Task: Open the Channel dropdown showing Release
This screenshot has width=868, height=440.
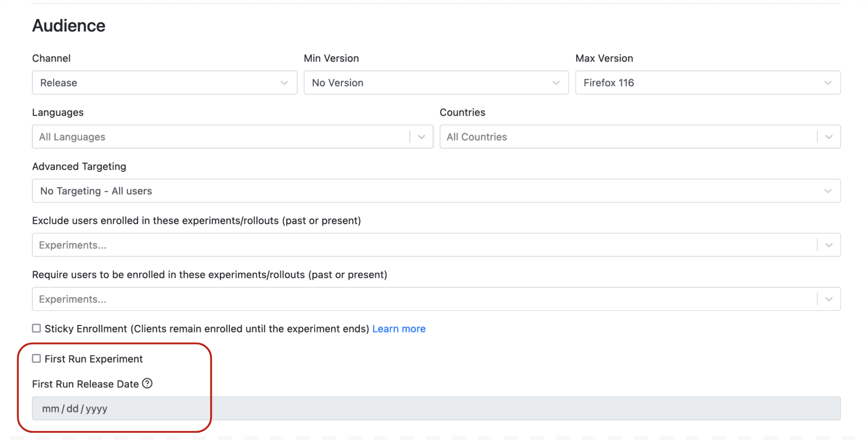Action: point(164,83)
